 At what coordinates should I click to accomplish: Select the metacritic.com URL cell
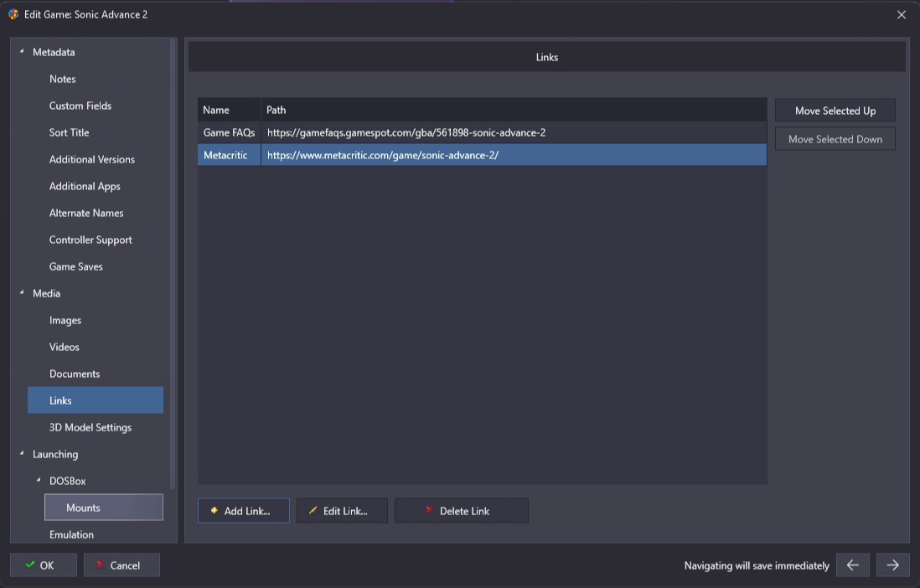(514, 155)
